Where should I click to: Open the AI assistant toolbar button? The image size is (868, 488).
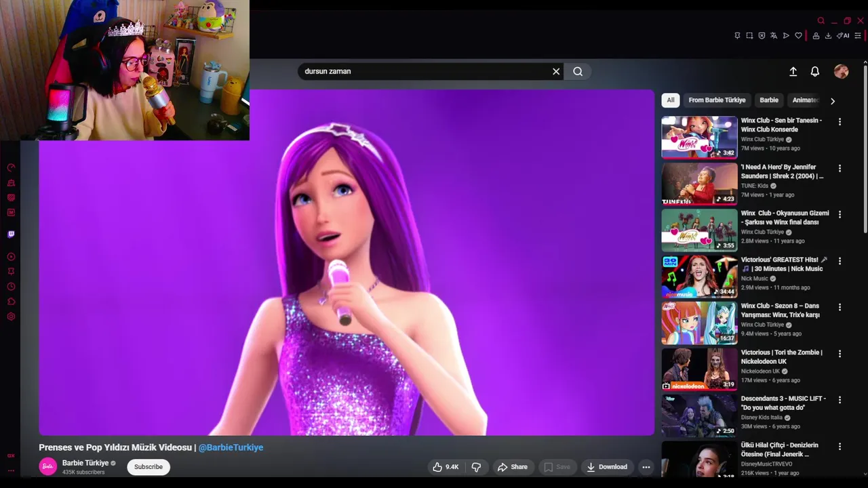pos(843,36)
